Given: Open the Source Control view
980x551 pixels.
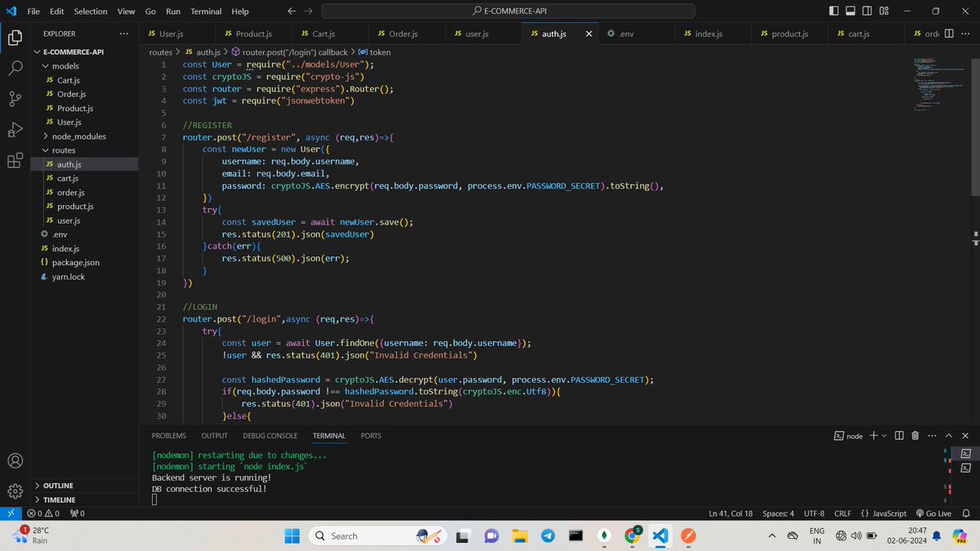Looking at the screenshot, I should (15, 99).
